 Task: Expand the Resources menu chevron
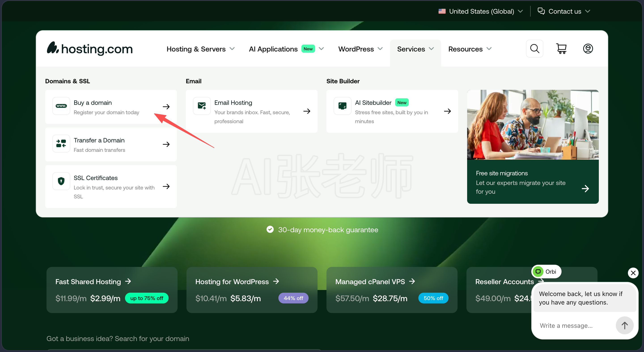(489, 49)
